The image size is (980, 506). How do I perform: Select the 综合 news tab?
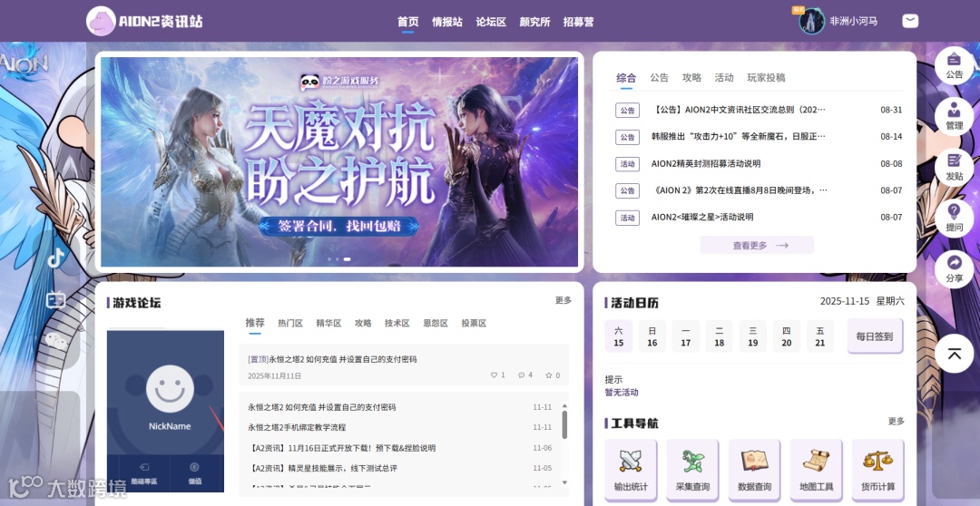tap(626, 78)
